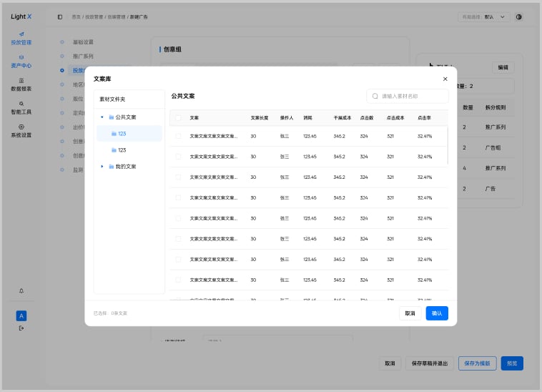Click the user avatar A
The image size is (542, 392).
point(21,315)
